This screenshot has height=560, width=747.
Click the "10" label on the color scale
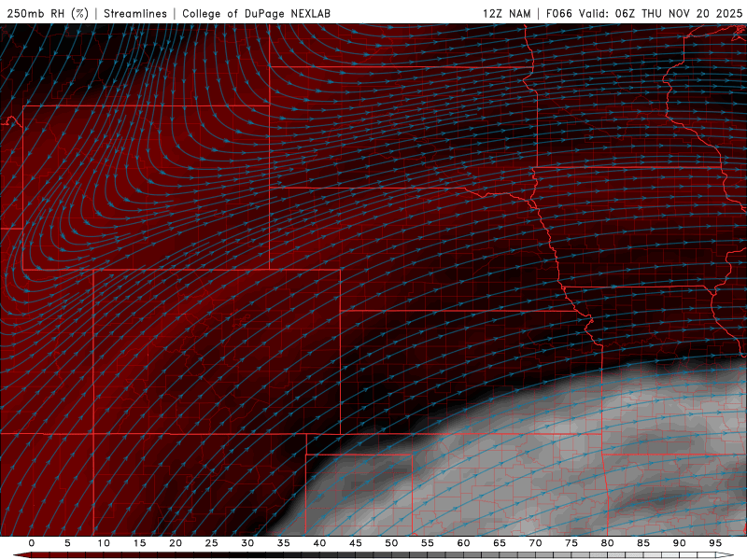[x=104, y=543]
